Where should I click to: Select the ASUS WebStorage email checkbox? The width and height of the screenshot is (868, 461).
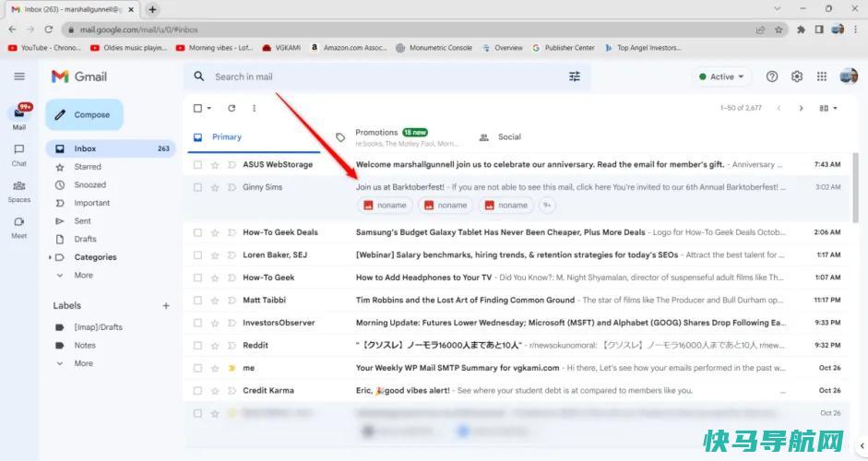point(197,164)
